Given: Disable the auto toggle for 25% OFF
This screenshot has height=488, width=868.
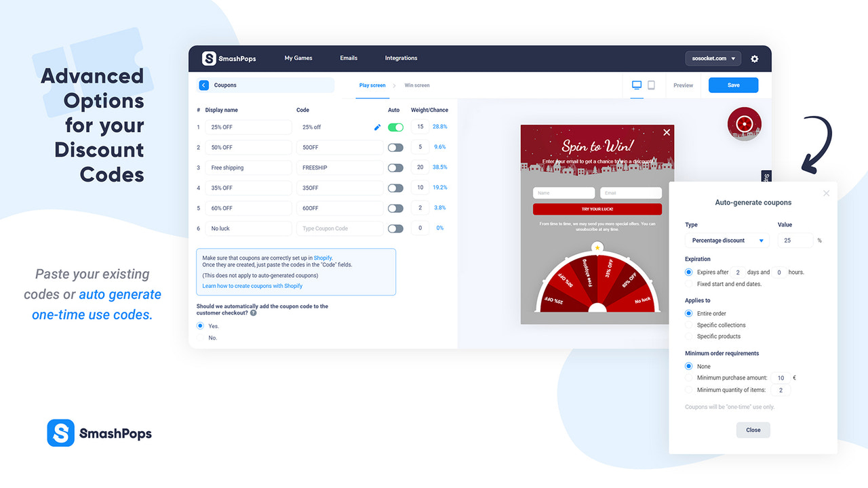Looking at the screenshot, I should 395,127.
